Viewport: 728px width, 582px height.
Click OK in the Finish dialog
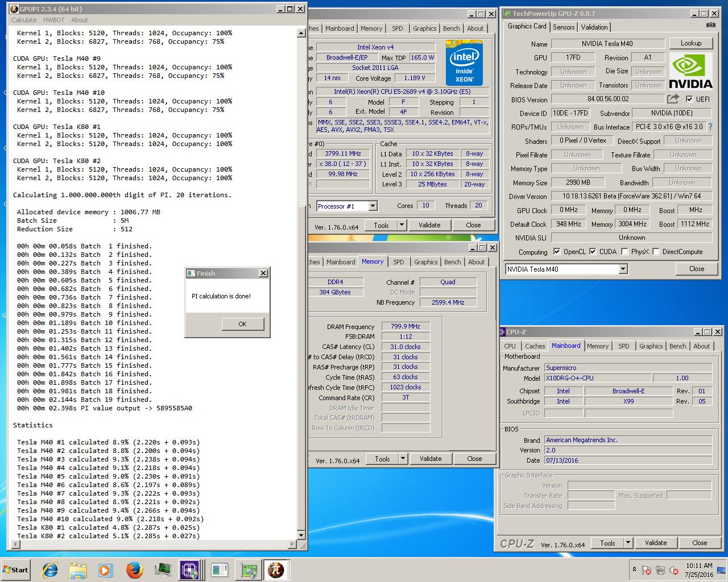pyautogui.click(x=243, y=324)
